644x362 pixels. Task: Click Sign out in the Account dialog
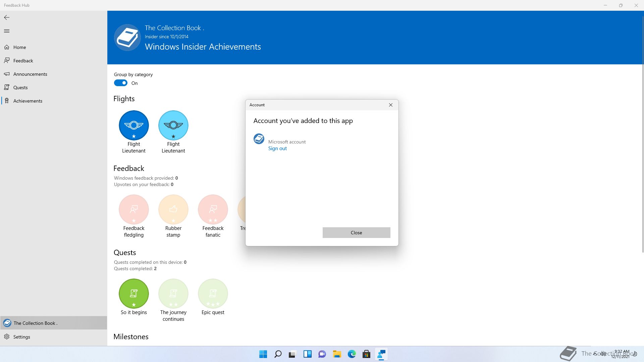coord(277,148)
